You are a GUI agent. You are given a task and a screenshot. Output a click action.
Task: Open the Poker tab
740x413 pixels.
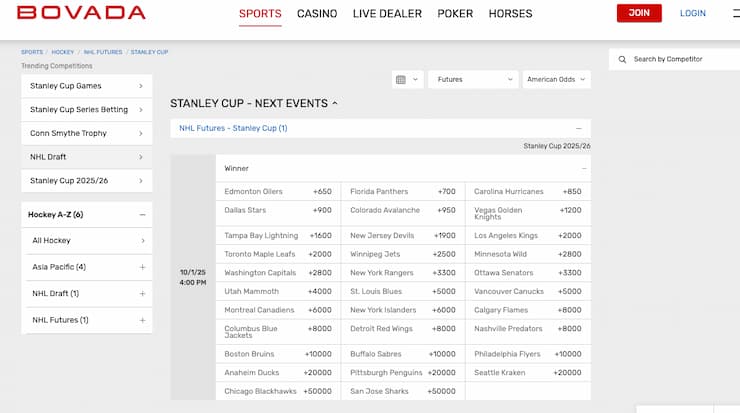(x=455, y=14)
